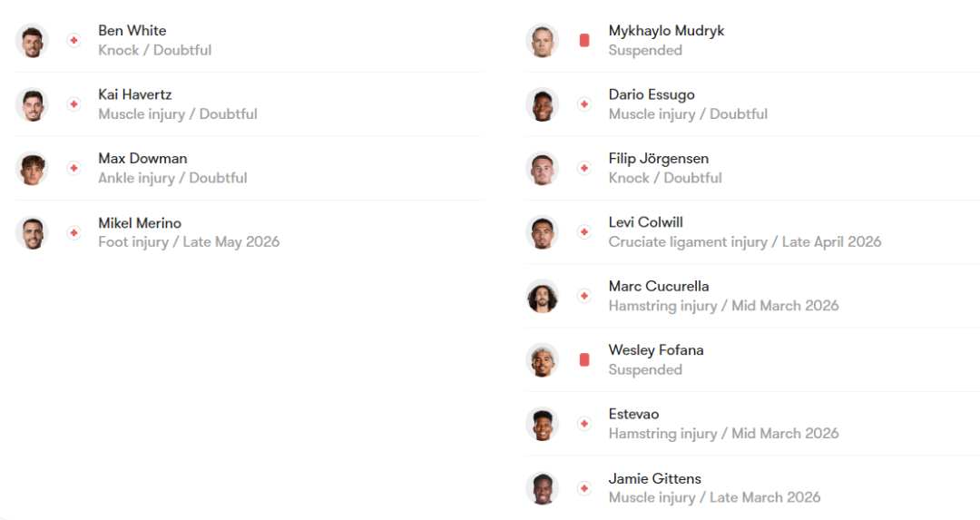Click Wesley Fofana's red suspension card icon
The width and height of the screenshot is (980, 520).
pos(584,360)
